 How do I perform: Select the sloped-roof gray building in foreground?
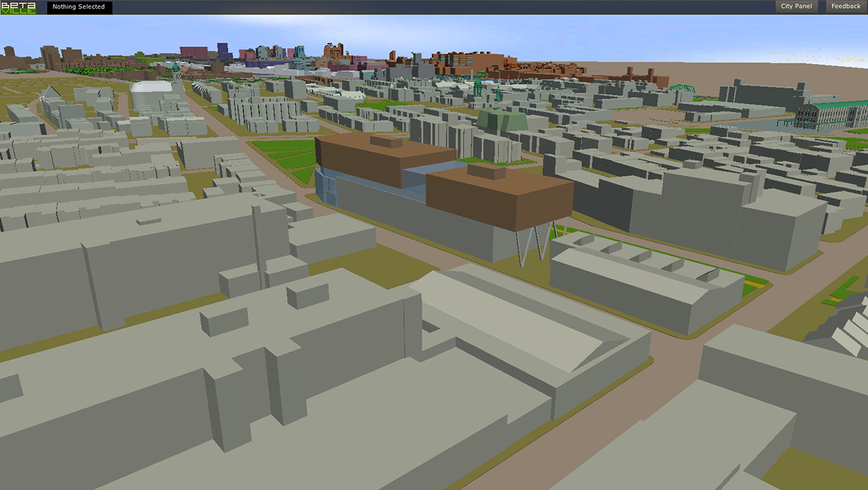(x=528, y=333)
